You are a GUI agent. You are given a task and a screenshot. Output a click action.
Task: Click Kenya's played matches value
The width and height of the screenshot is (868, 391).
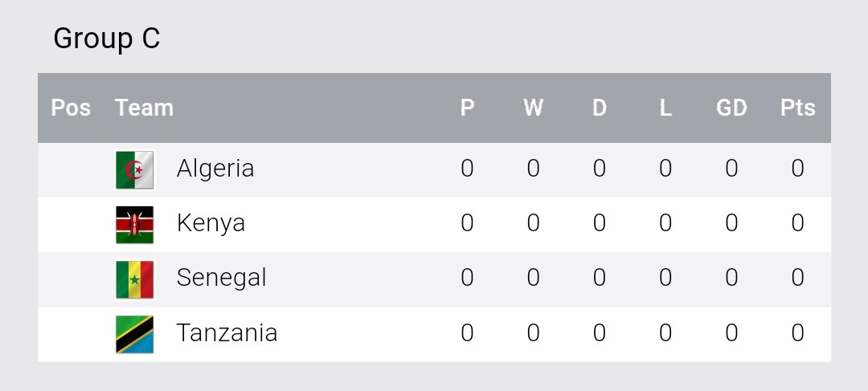467,223
